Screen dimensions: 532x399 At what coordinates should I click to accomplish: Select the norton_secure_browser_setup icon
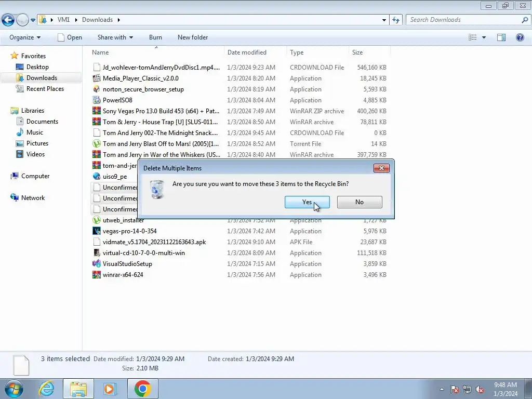point(97,89)
